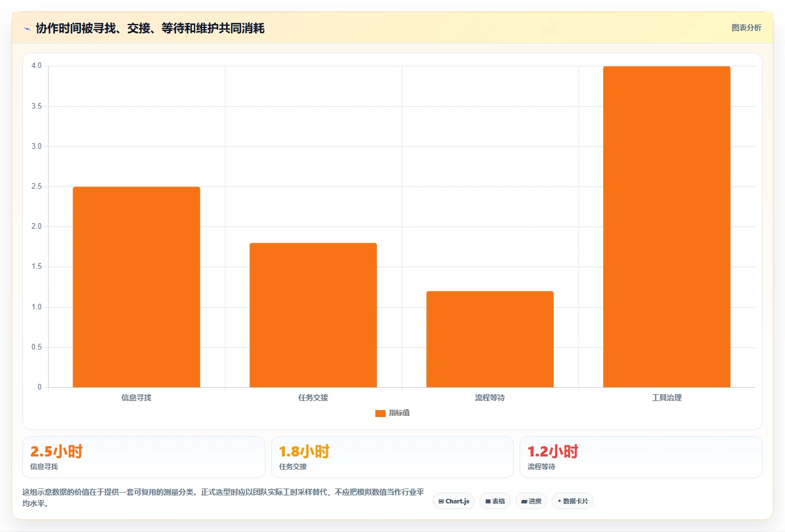Click the 流程等待 bar in the chart

pos(490,339)
